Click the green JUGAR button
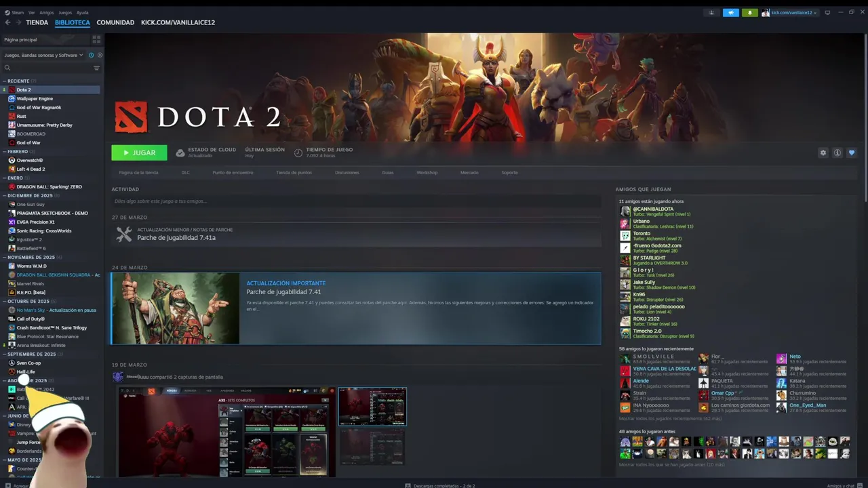The height and width of the screenshot is (488, 868). 139,152
